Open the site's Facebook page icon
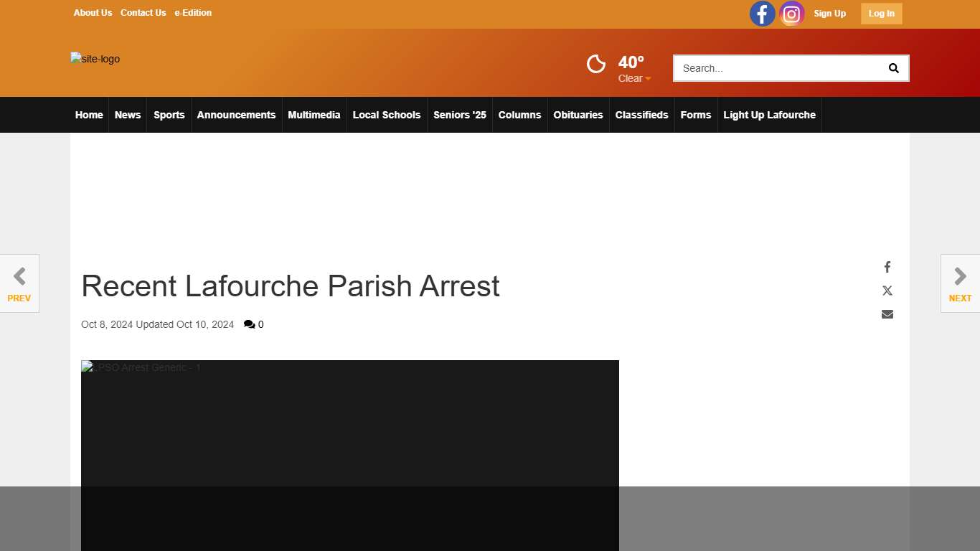980x551 pixels. (x=762, y=13)
